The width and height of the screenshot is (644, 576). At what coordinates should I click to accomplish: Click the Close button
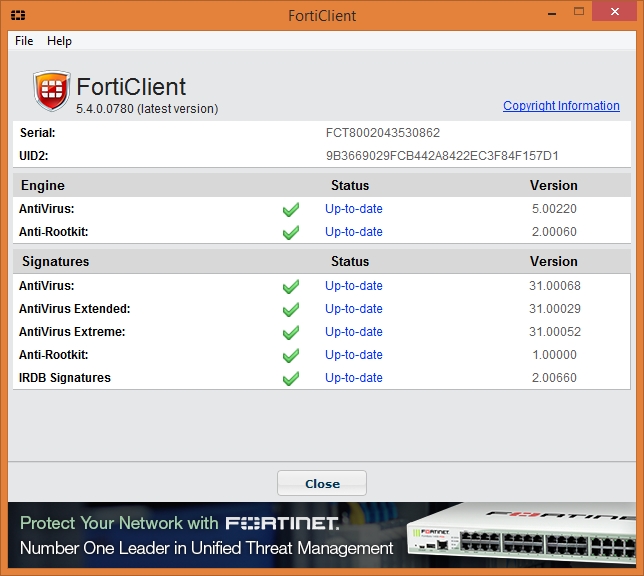pyautogui.click(x=322, y=483)
